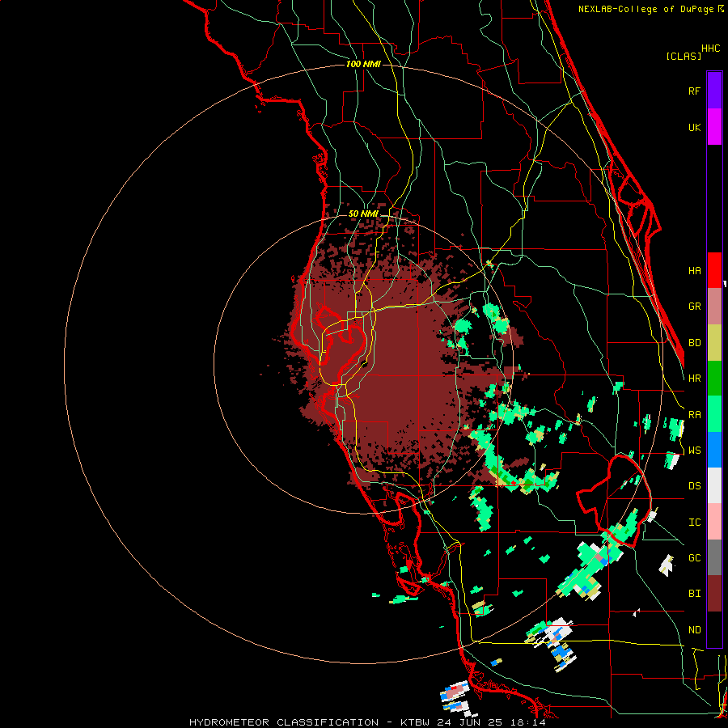
Task: Click the HA red legend swatch
Action: click(x=714, y=270)
